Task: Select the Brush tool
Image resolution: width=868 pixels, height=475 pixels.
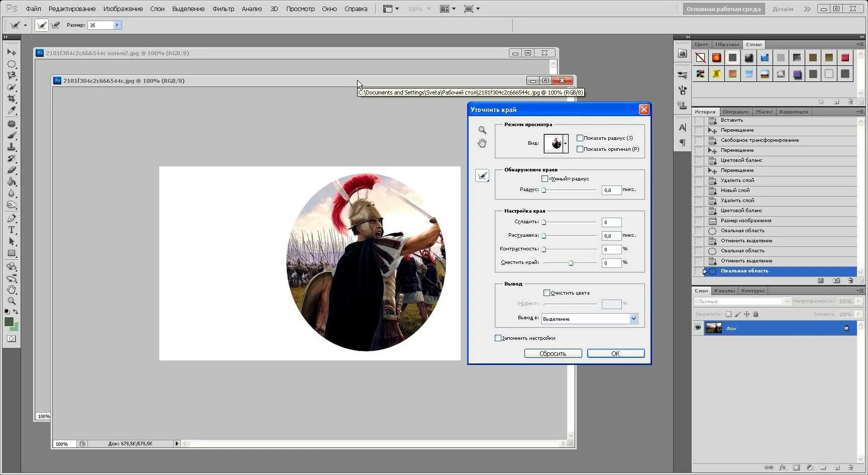Action: coord(12,135)
